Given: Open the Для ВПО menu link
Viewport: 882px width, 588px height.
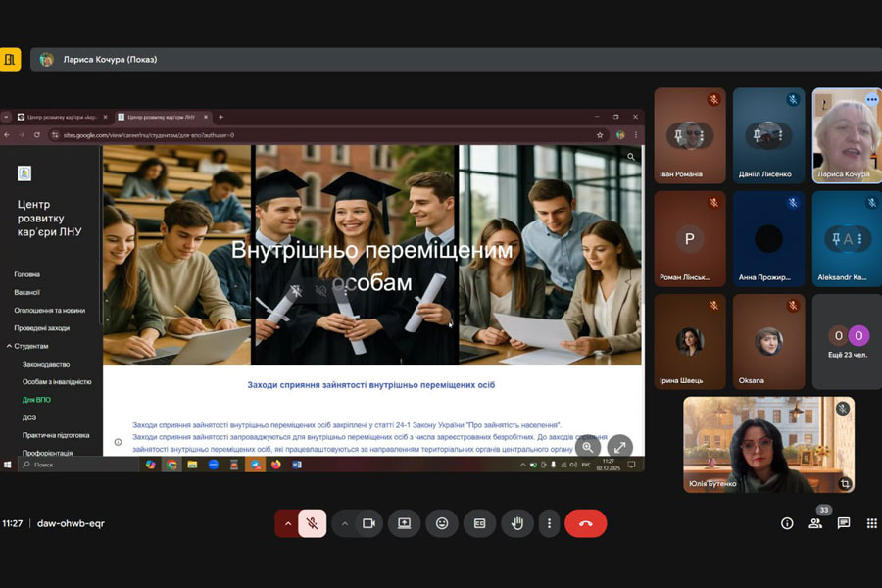Looking at the screenshot, I should 36,400.
